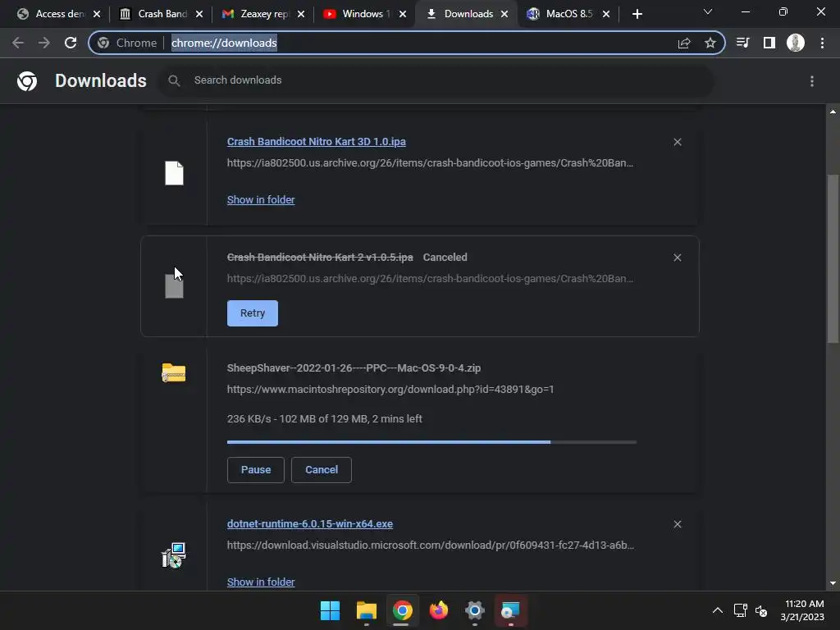Screen dimensions: 840x630
Task: Open Chrome's three-dot main menu
Action: (822, 43)
